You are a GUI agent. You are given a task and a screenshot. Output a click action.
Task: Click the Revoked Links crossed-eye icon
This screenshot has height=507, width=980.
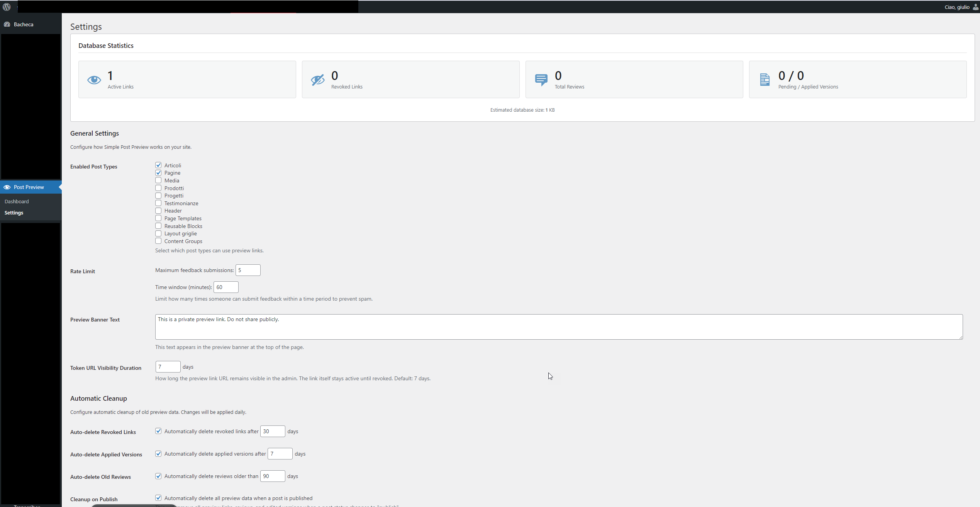tap(317, 80)
